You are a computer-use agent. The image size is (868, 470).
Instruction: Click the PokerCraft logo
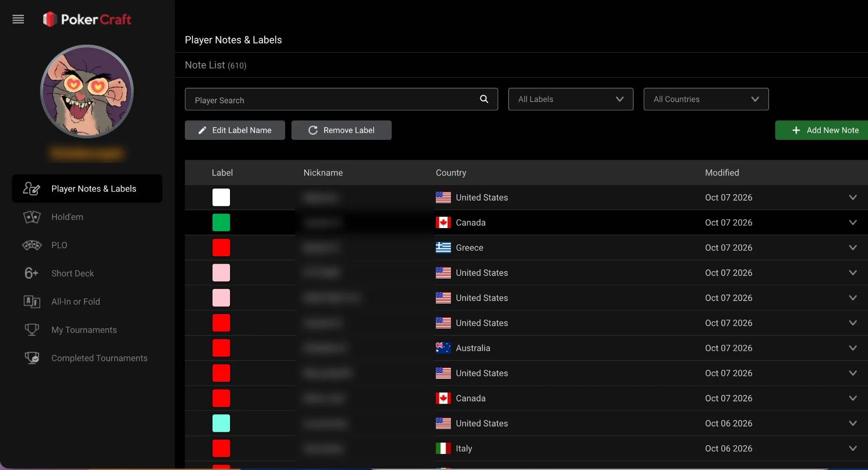point(87,19)
